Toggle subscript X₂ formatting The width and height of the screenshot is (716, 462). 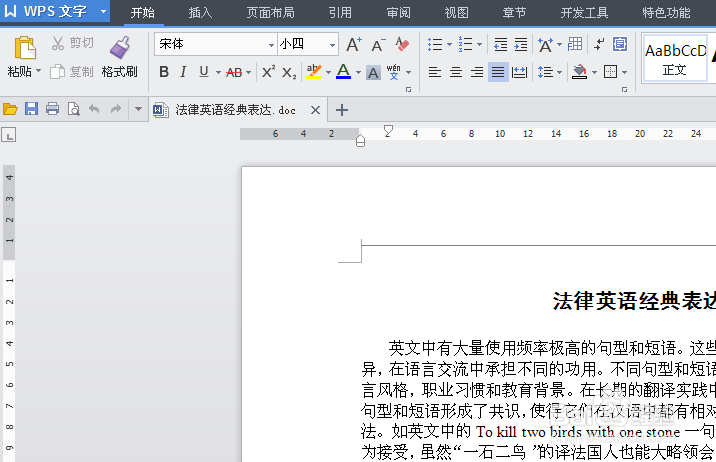pos(289,73)
